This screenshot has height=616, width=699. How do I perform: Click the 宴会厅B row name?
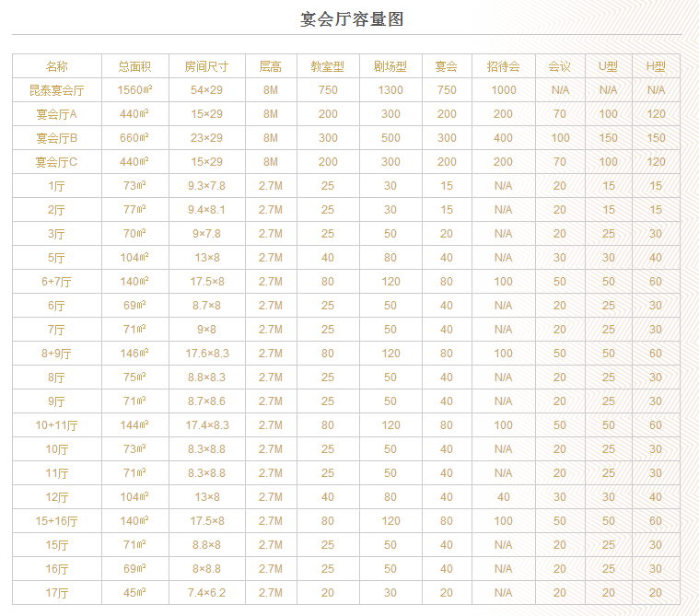click(56, 138)
